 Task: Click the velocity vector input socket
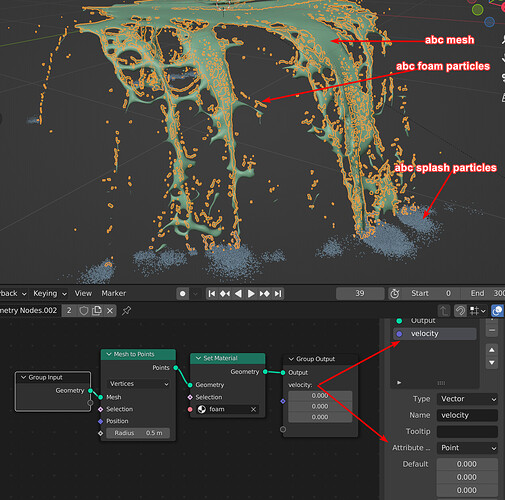point(283,401)
